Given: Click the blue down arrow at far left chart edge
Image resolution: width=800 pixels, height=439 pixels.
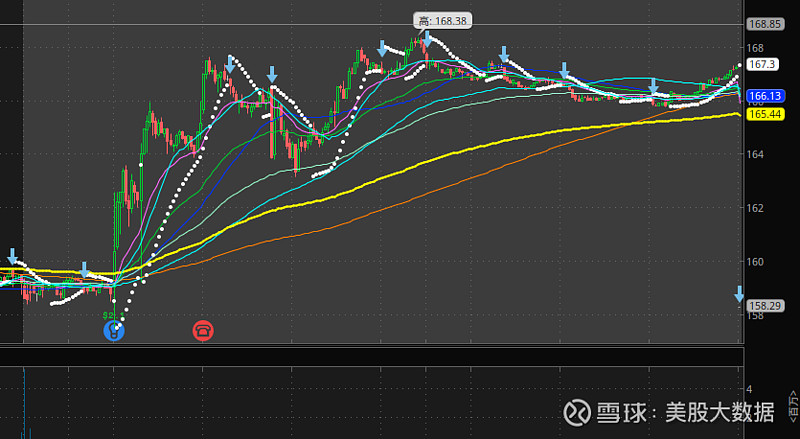Looking at the screenshot, I should point(12,256).
